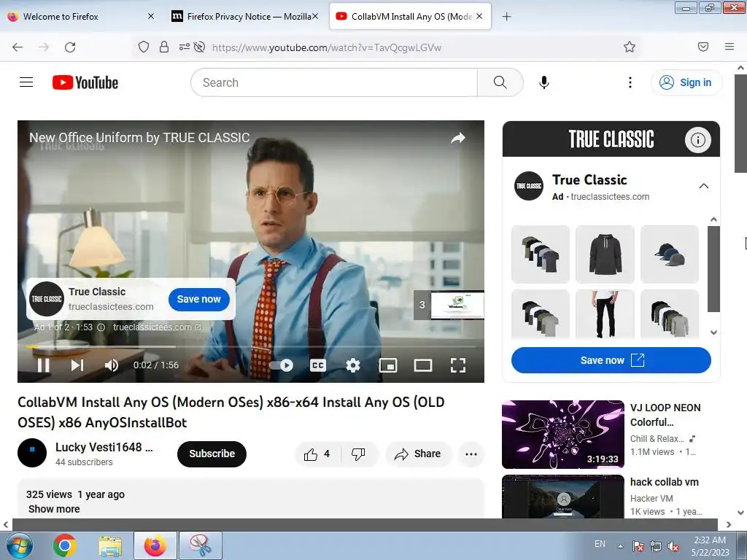This screenshot has width=747, height=560.
Task: Like this video
Action: (x=318, y=454)
